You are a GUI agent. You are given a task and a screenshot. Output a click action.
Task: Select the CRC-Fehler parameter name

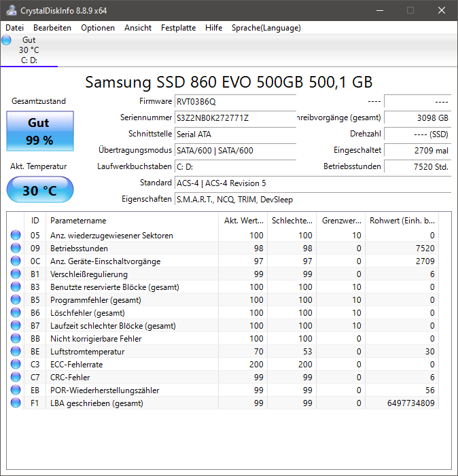[70, 378]
